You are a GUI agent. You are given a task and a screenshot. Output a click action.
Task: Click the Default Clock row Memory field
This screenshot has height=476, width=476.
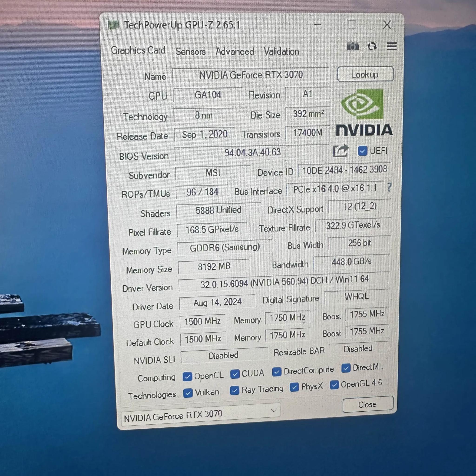pyautogui.click(x=287, y=335)
